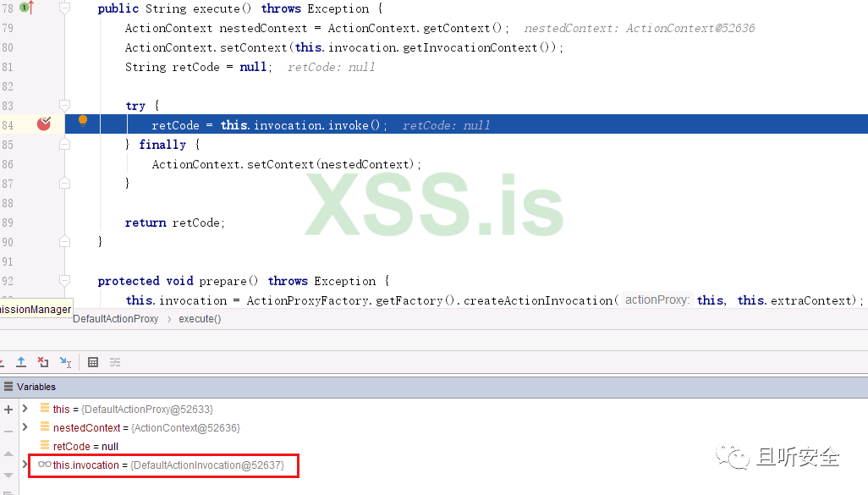Screen dimensions: 868x495
Task: Click the Step Out blue up-arrow icon
Action: click(x=21, y=362)
